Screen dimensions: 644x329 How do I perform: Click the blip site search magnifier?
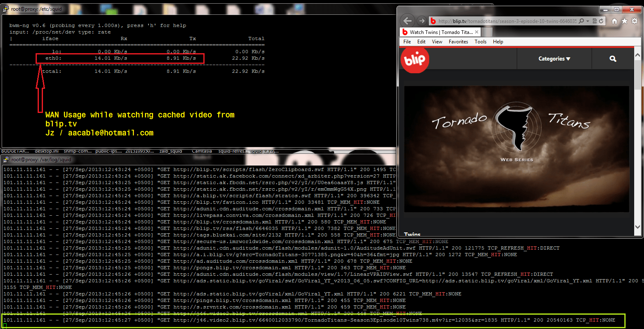click(x=612, y=59)
